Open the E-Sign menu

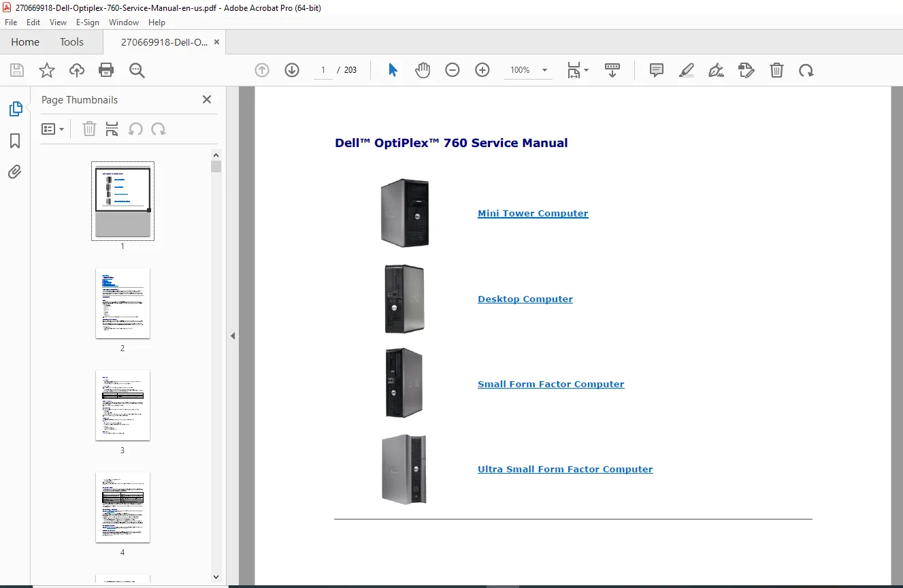[x=88, y=22]
